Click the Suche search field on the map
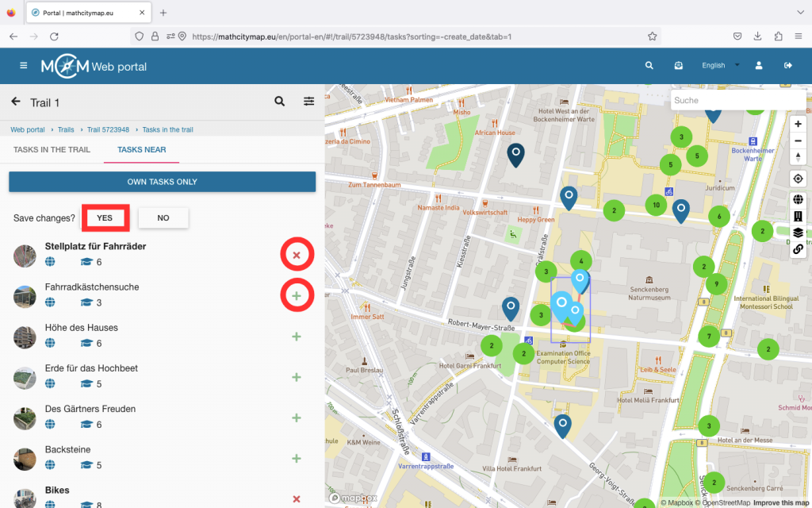Screen dimensions: 812x508 [737, 100]
